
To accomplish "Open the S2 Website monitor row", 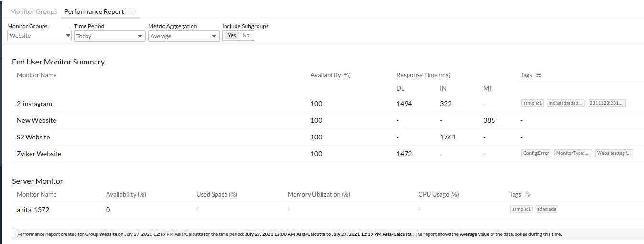I will 33,137.
